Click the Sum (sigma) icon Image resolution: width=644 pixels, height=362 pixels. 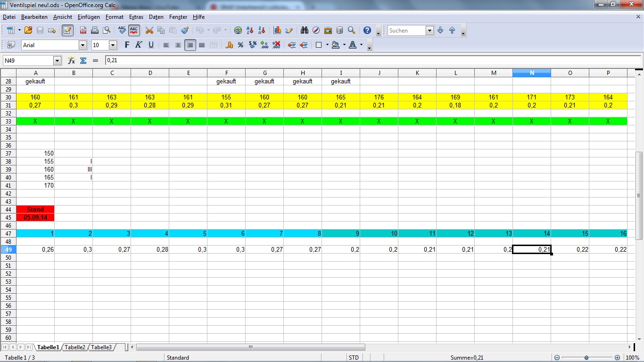[83, 60]
